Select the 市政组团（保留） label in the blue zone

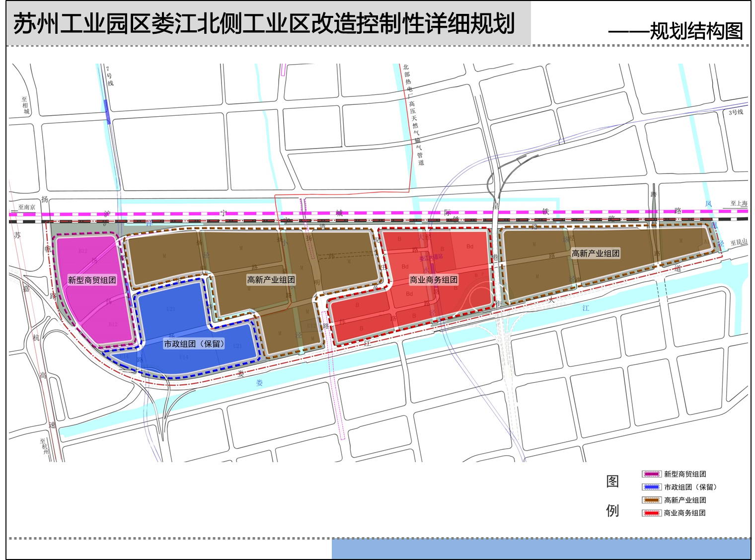(194, 343)
